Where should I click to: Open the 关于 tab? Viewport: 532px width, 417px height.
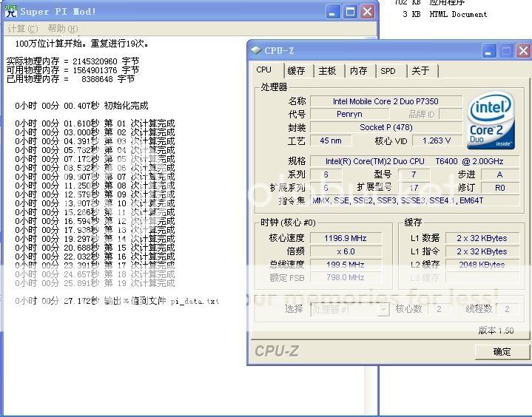(421, 71)
